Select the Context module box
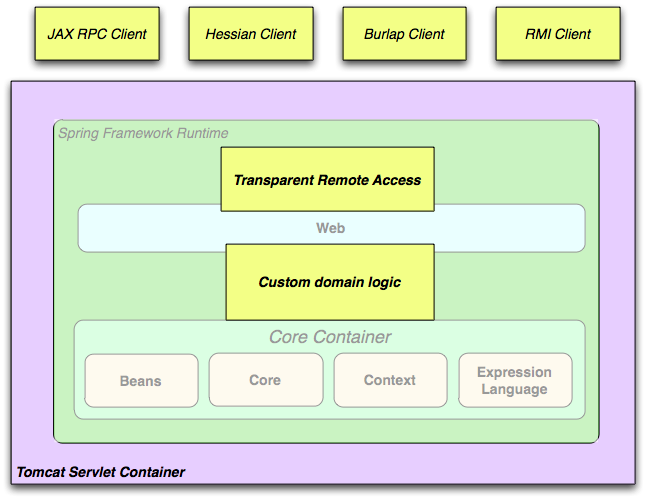The image size is (646, 498). tap(389, 380)
